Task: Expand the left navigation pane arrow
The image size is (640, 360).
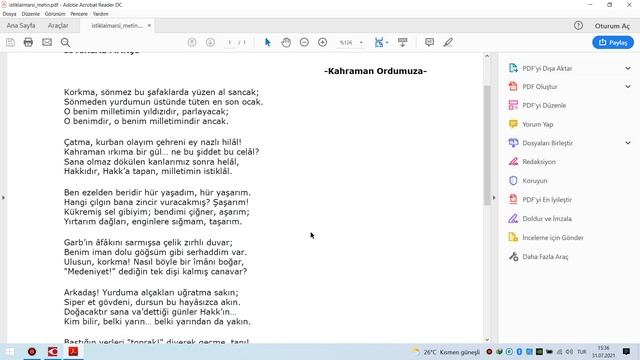Action: pos(4,198)
